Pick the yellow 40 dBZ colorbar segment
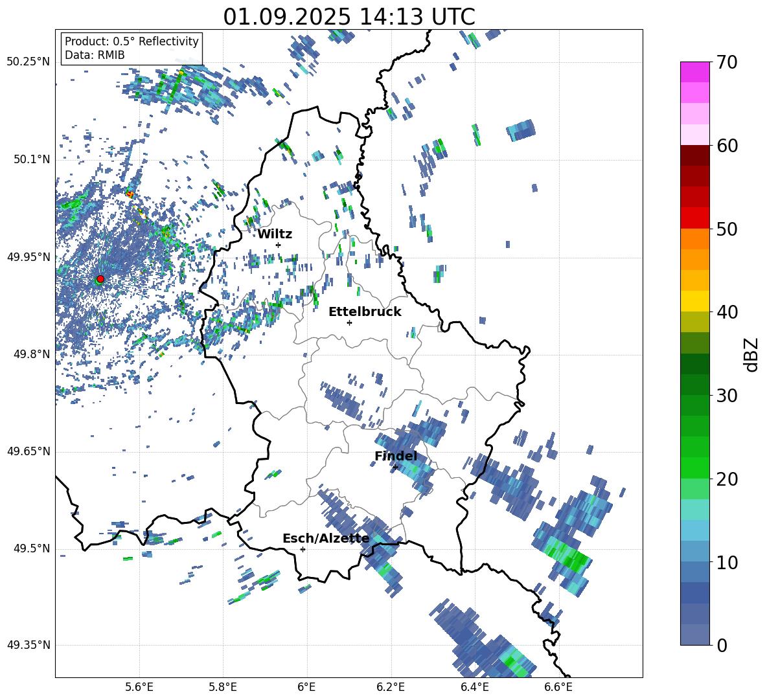 pyautogui.click(x=694, y=301)
